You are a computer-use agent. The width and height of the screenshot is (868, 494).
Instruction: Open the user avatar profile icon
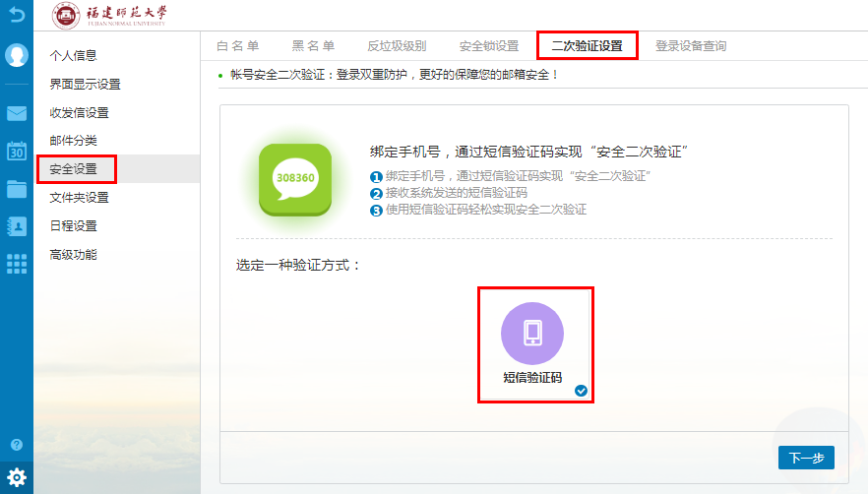tap(17, 55)
